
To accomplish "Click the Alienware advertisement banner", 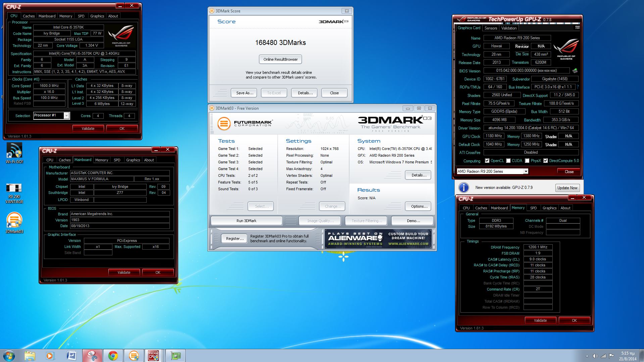I will pyautogui.click(x=378, y=239).
